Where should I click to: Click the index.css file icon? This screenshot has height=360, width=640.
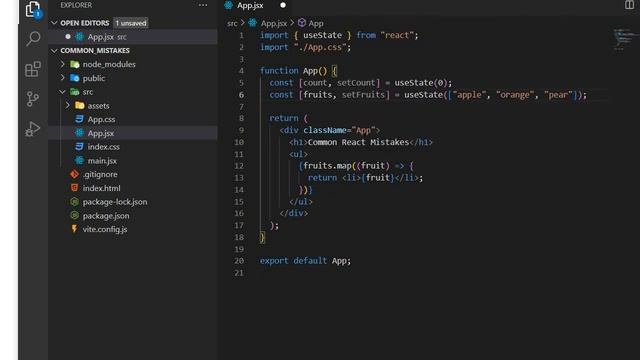(80, 147)
